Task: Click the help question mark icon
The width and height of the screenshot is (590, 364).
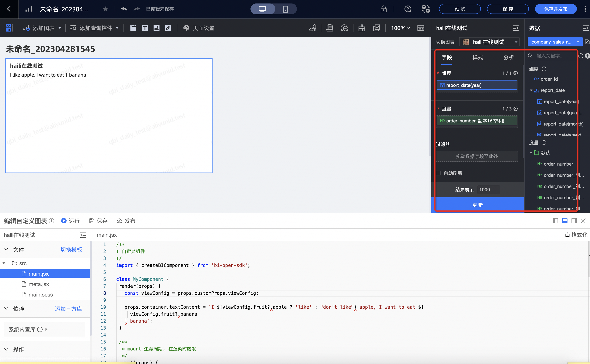Action: [408, 9]
